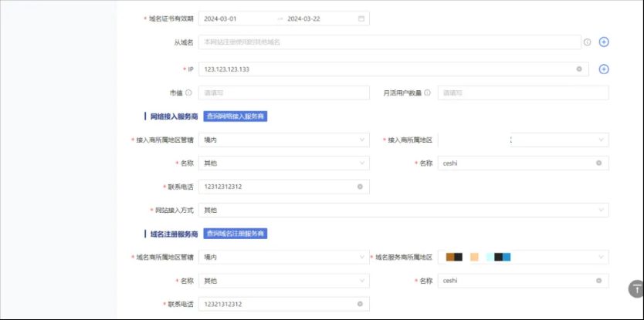Image resolution: width=644 pixels, height=320 pixels.
Task: Clear the 联系电话 12321312312 field
Action: [x=360, y=304]
